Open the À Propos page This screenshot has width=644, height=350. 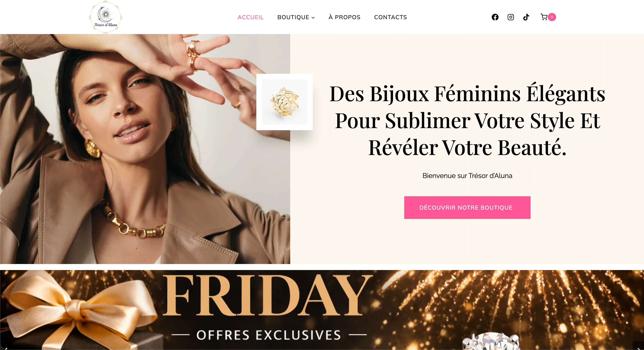click(345, 17)
